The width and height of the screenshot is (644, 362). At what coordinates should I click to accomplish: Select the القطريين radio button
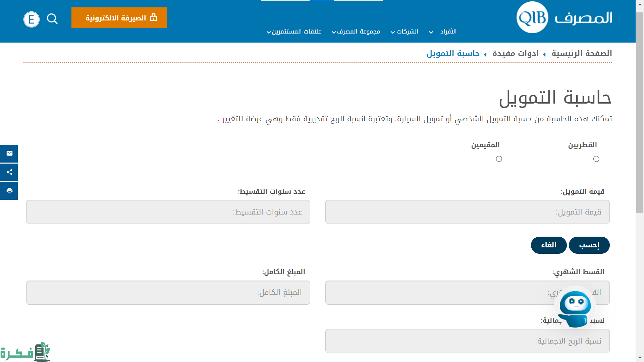[x=596, y=159]
